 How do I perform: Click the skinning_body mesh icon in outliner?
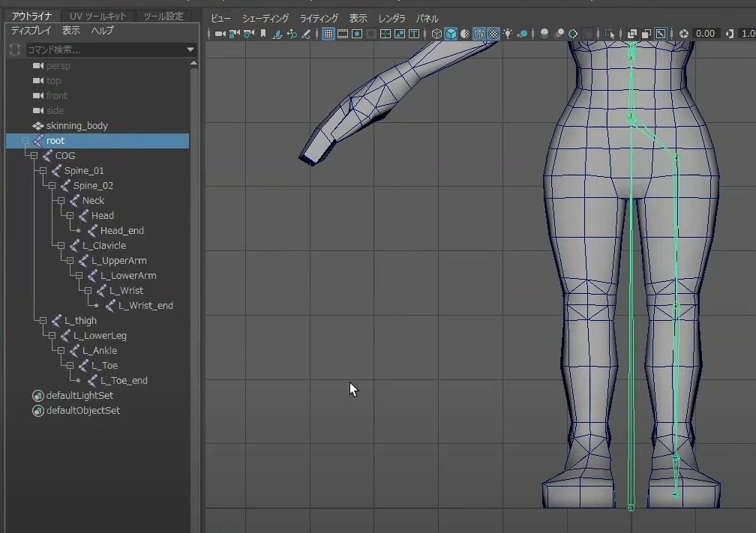(x=38, y=126)
